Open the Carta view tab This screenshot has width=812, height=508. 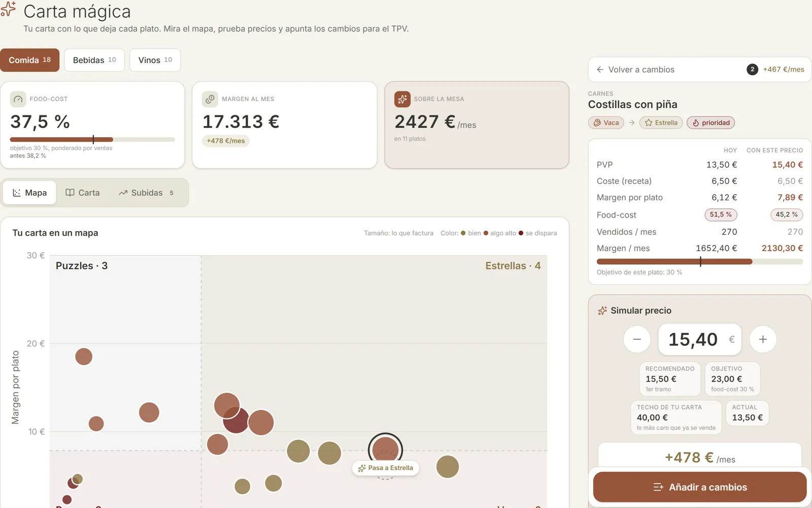click(x=83, y=193)
